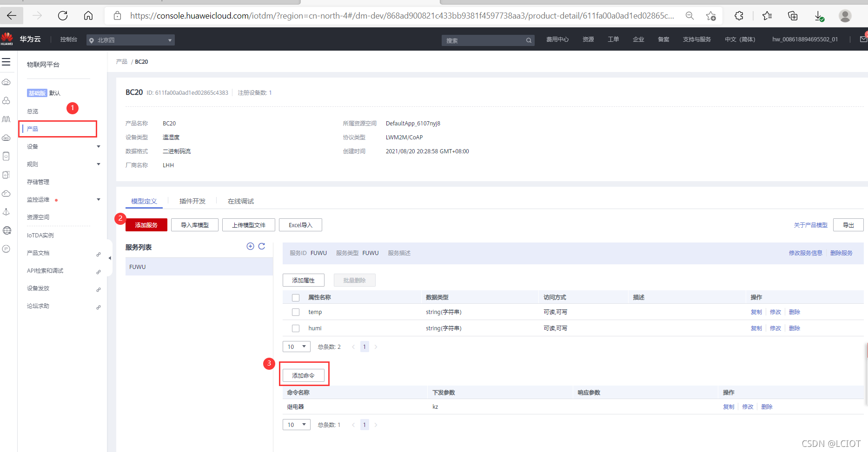Screen dimensions: 868x452
Task: Open the favorites list icon
Action: 767,16
